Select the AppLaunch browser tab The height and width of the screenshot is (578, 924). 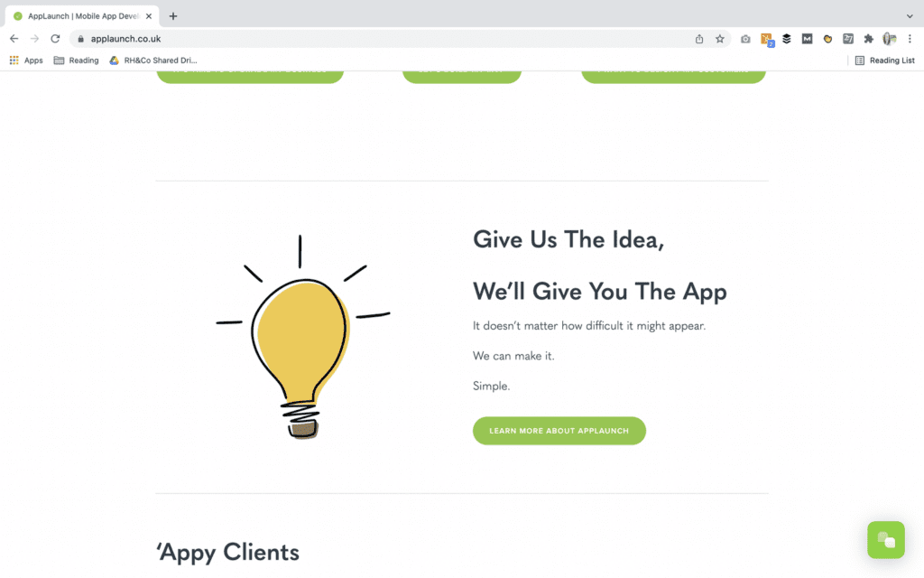(x=82, y=16)
